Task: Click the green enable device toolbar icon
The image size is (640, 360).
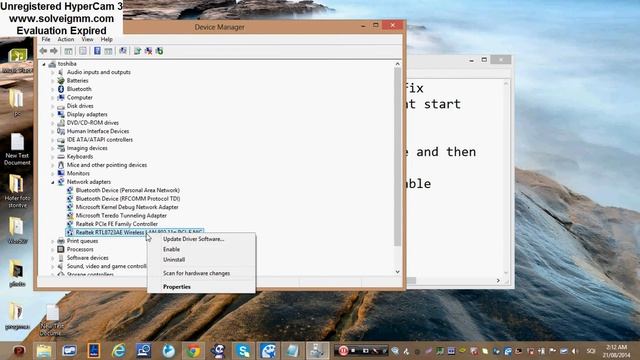Action: pos(159,51)
